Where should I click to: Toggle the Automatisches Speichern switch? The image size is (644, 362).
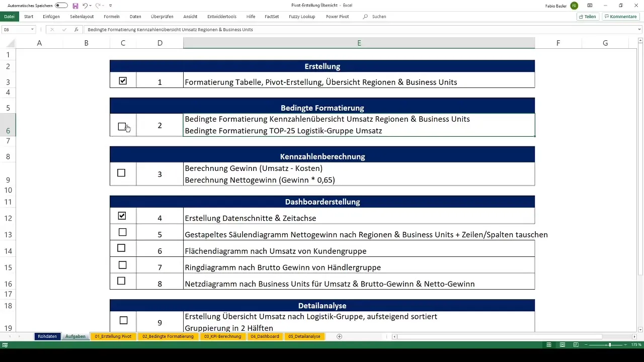coord(61,6)
